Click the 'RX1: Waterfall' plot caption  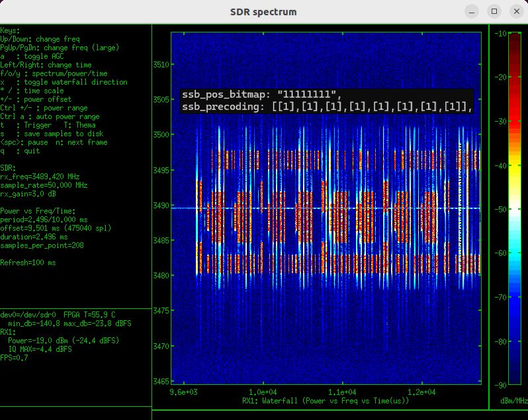(x=326, y=401)
